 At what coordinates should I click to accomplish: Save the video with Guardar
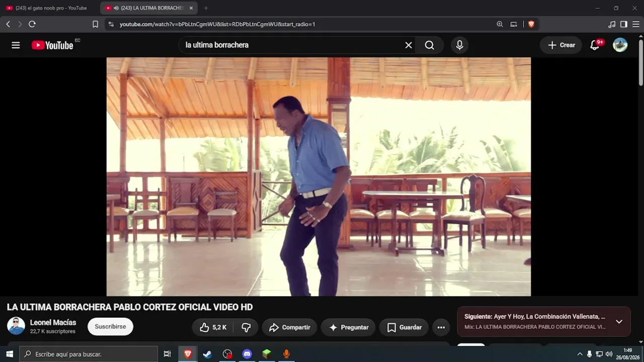[x=404, y=327]
